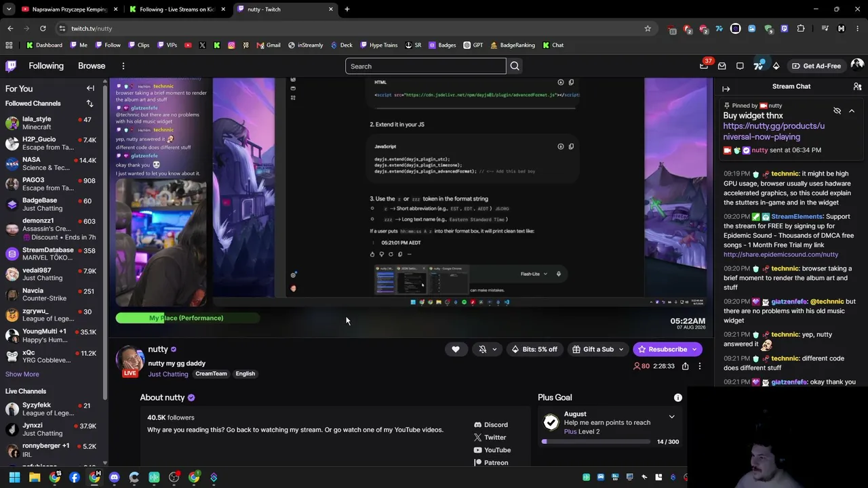Open the Get Bits diamond icon in top bar
Screen dimensions: 868x488
click(776, 66)
